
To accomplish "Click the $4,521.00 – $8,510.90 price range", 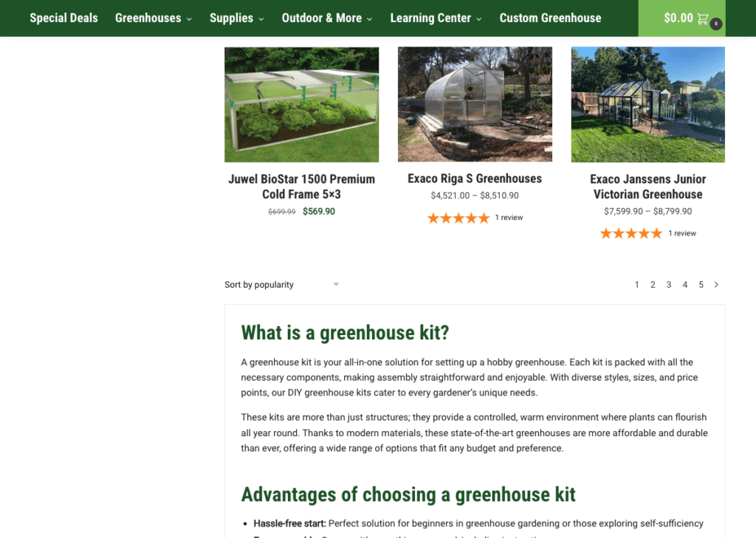I will tap(475, 196).
